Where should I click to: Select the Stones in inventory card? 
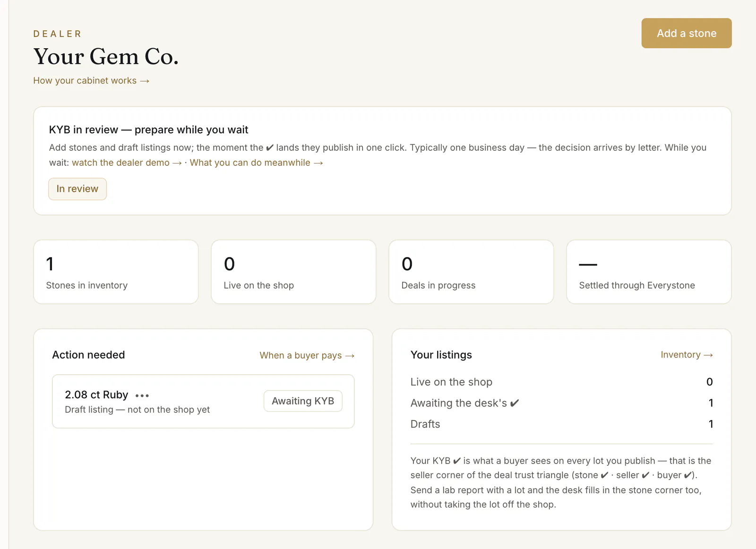point(116,272)
